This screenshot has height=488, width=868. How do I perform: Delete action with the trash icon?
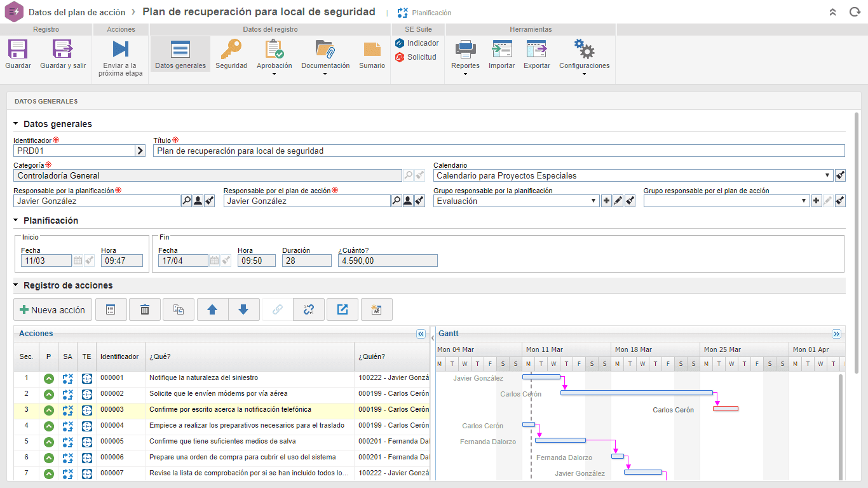(x=145, y=309)
